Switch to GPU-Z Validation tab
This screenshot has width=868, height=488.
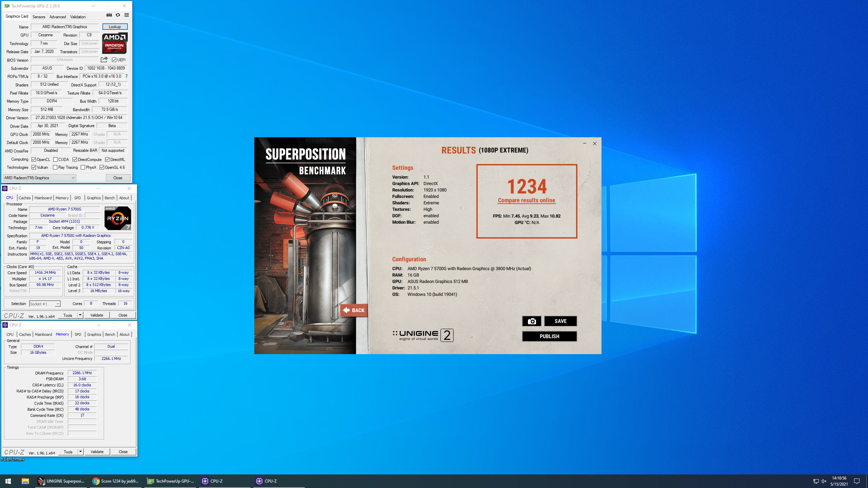pos(78,17)
